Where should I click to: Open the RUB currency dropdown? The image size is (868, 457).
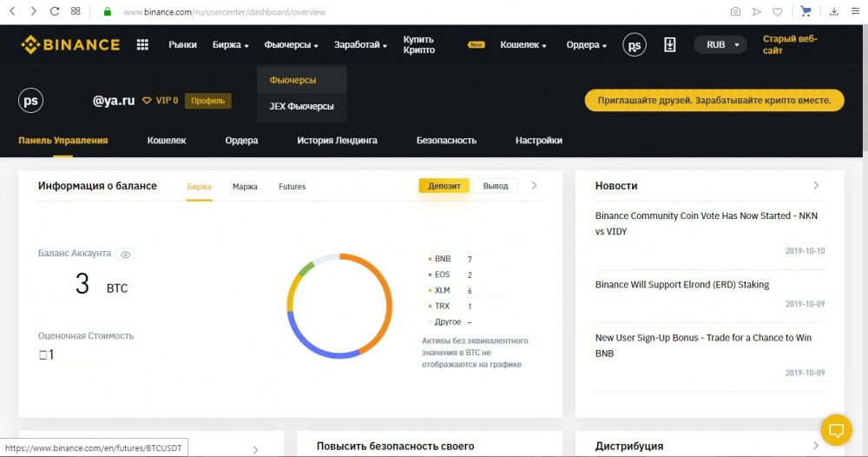720,45
